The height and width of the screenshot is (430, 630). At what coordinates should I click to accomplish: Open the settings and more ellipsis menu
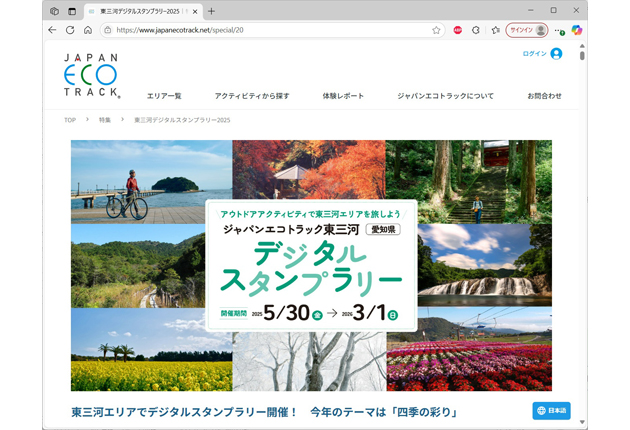coord(559,30)
